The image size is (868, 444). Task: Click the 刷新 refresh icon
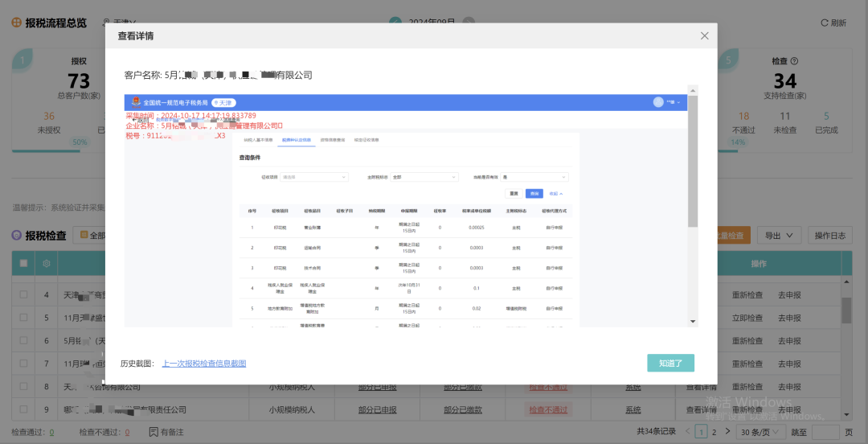click(825, 23)
